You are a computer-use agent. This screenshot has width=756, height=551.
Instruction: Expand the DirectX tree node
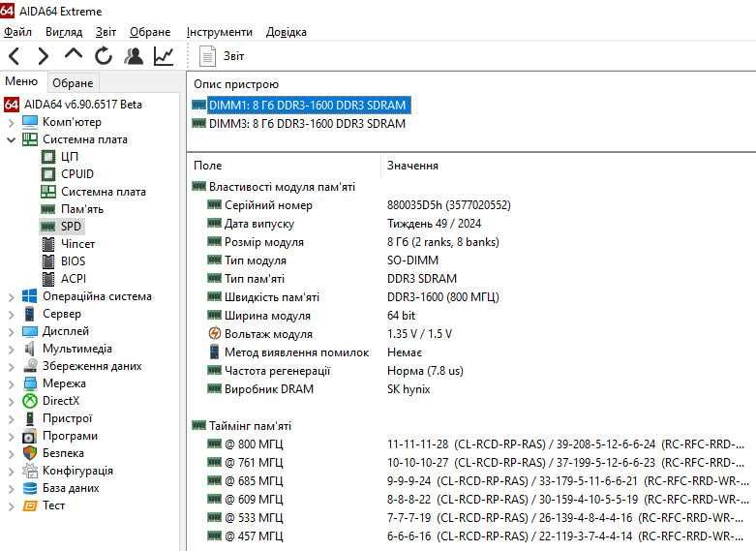[12, 402]
